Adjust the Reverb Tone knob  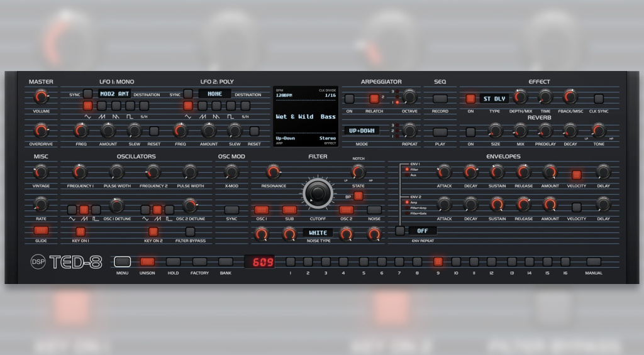click(x=599, y=130)
